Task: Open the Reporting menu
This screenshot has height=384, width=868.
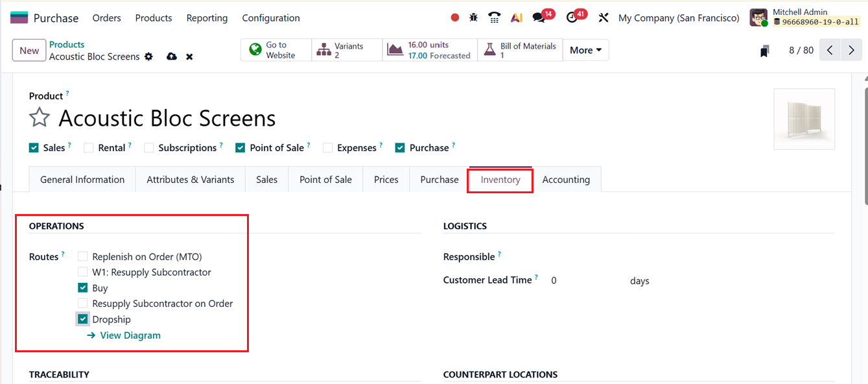Action: click(x=207, y=18)
